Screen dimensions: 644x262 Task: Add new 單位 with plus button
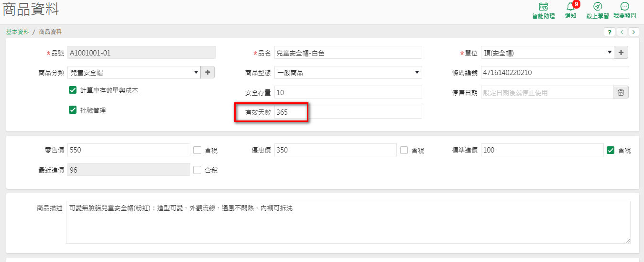(621, 53)
